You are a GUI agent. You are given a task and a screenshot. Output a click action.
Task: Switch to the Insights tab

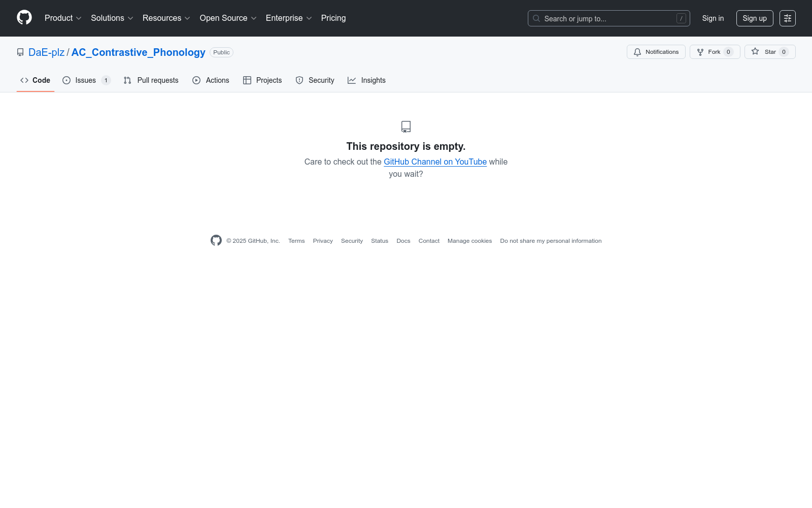pos(366,80)
